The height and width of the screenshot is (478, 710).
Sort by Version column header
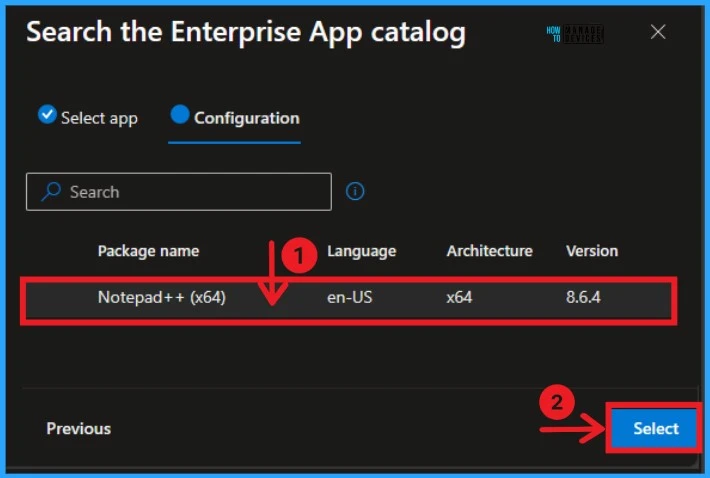coord(592,251)
